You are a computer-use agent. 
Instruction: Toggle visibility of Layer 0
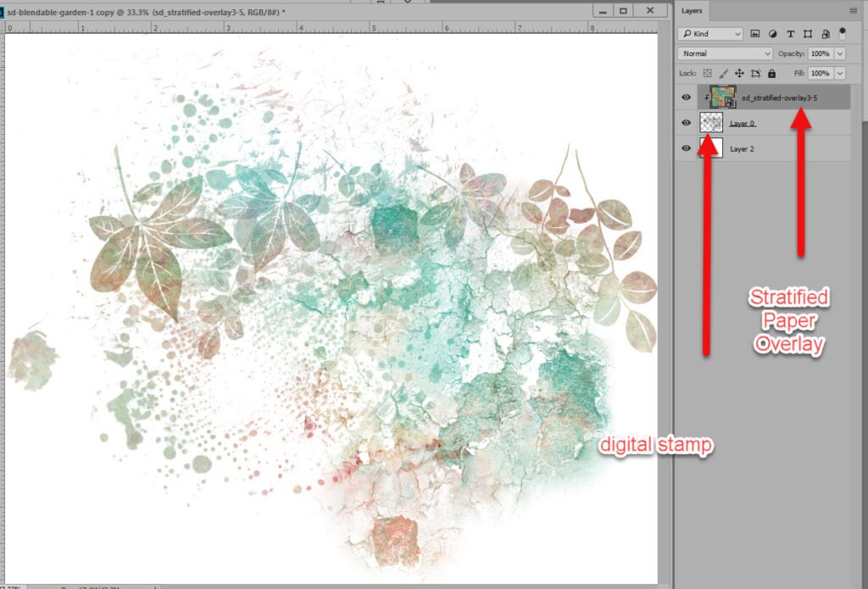pyautogui.click(x=686, y=123)
